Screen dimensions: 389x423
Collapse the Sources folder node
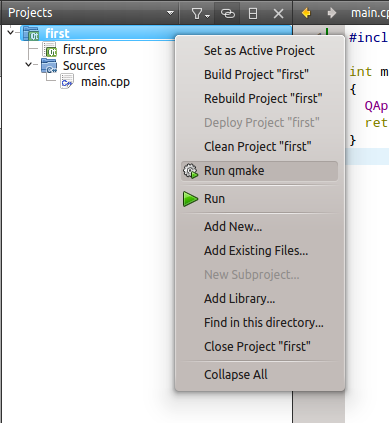point(29,64)
